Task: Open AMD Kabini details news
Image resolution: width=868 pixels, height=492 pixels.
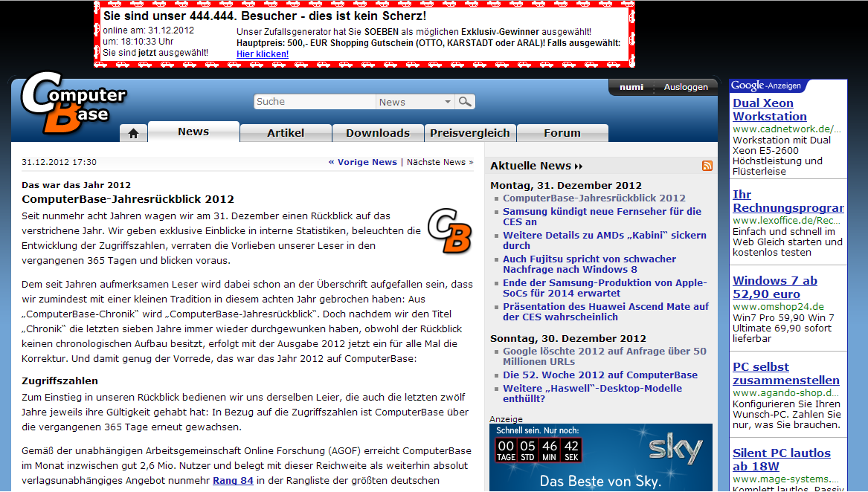Action: pyautogui.click(x=605, y=240)
